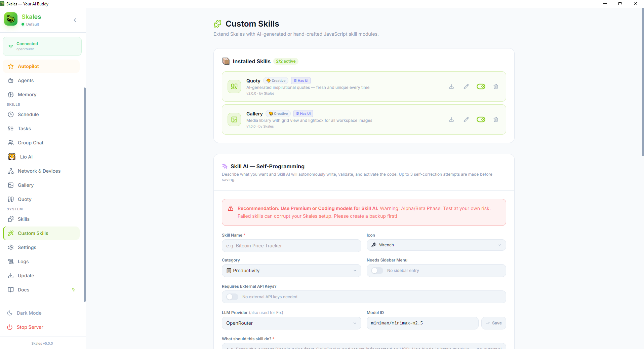Click the Network & Devices icon
Image resolution: width=644 pixels, height=349 pixels.
(11, 171)
